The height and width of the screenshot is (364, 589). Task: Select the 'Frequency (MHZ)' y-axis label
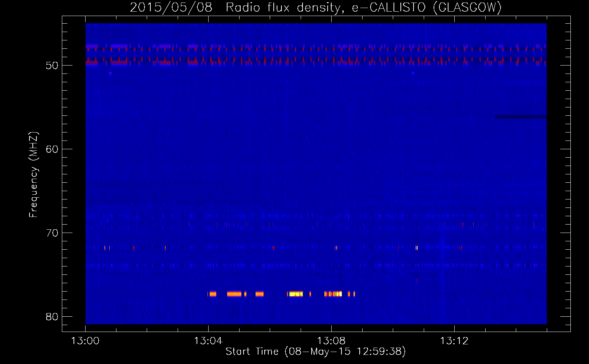pos(33,175)
